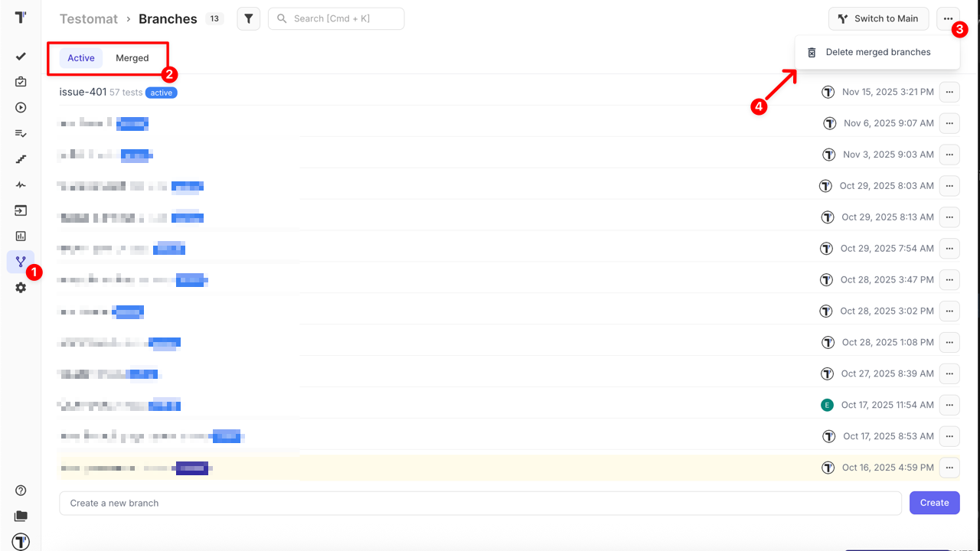
Task: Open the Tests checkmark icon in sidebar
Action: (x=21, y=57)
